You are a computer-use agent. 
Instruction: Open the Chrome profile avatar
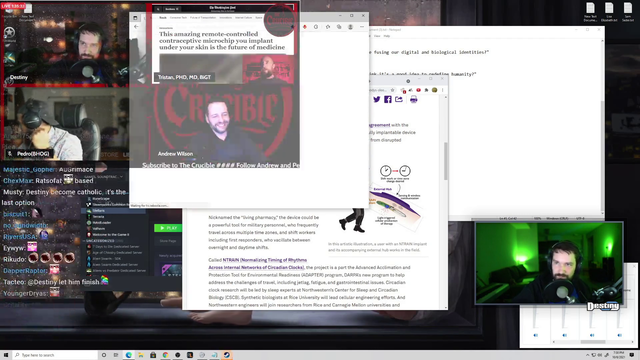434,90
